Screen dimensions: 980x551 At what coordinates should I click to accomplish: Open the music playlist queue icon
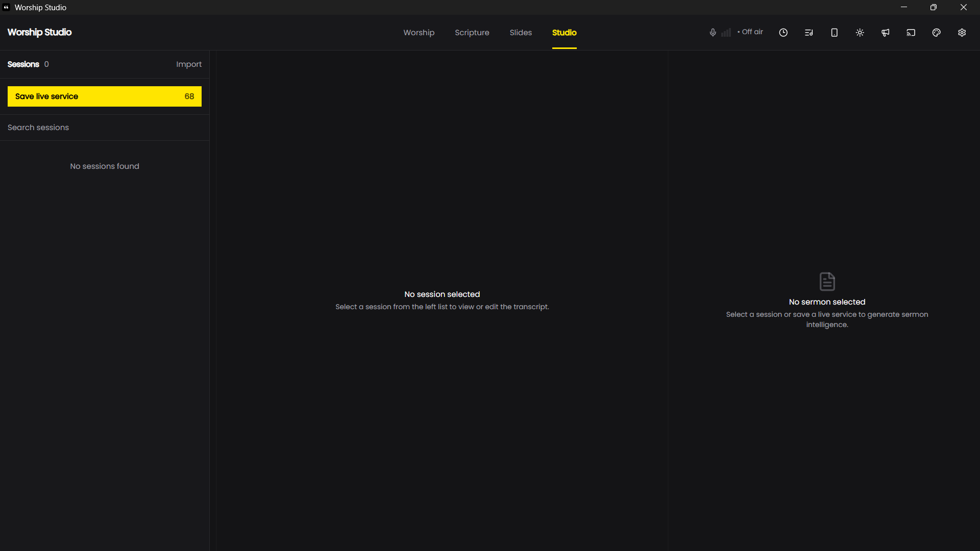coord(808,33)
